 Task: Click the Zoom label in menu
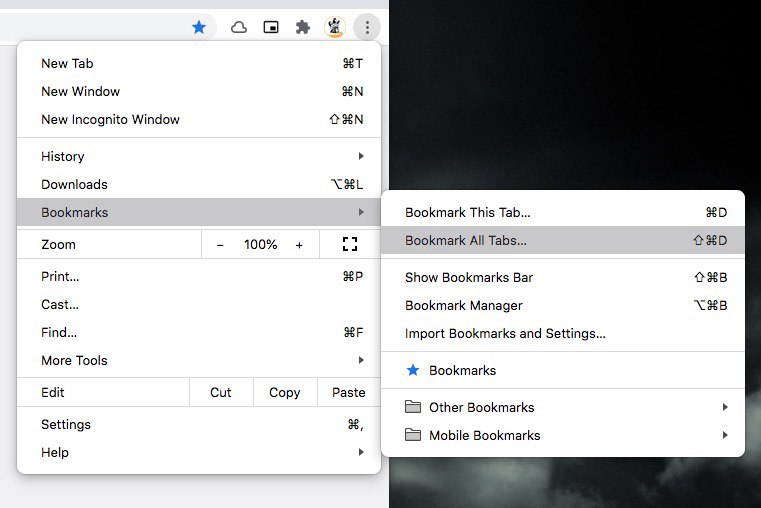tap(58, 245)
